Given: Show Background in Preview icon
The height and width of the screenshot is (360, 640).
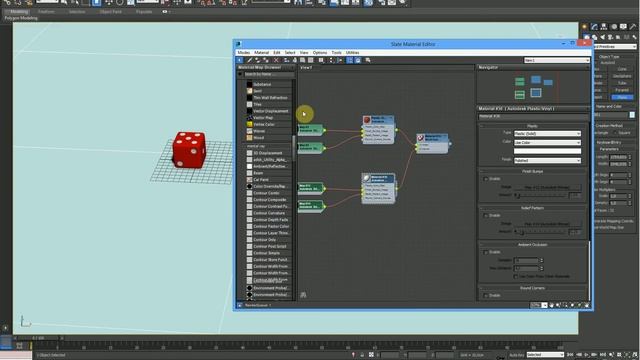Looking at the screenshot, I should coord(310,60).
